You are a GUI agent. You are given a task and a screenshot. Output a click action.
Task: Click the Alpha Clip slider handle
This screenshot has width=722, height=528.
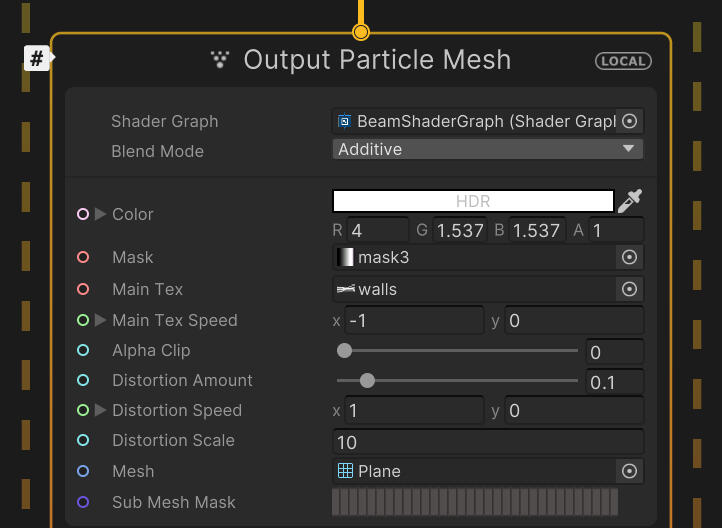pyautogui.click(x=344, y=351)
